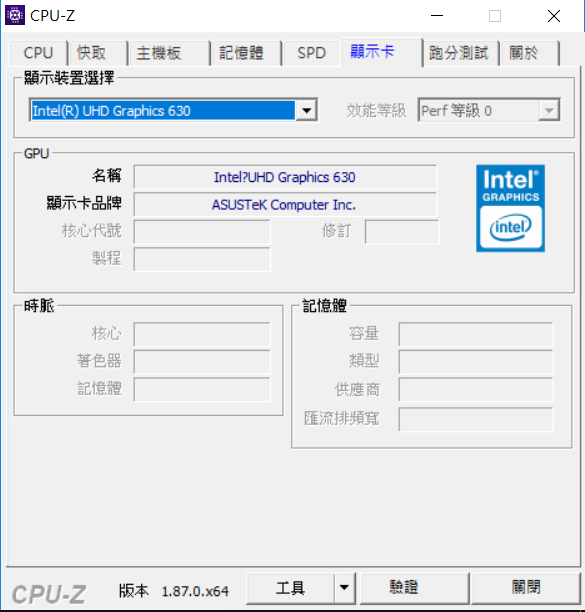Open the 快取 tab
585x612 pixels.
coord(98,53)
